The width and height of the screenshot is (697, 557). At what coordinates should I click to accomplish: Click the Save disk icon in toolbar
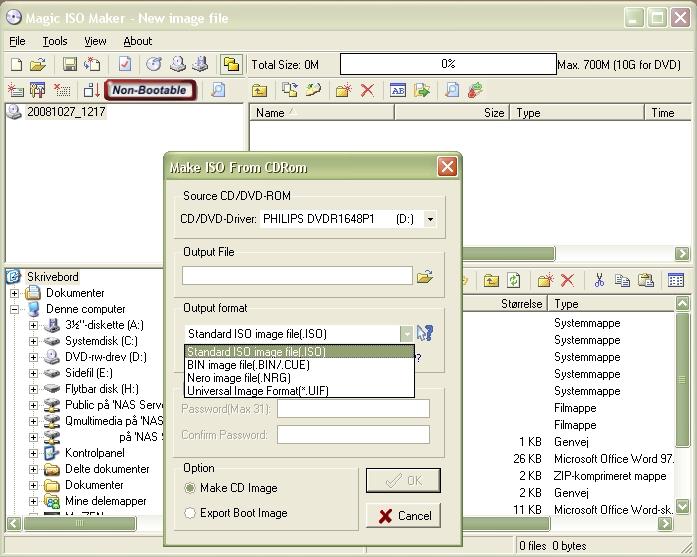pyautogui.click(x=70, y=65)
